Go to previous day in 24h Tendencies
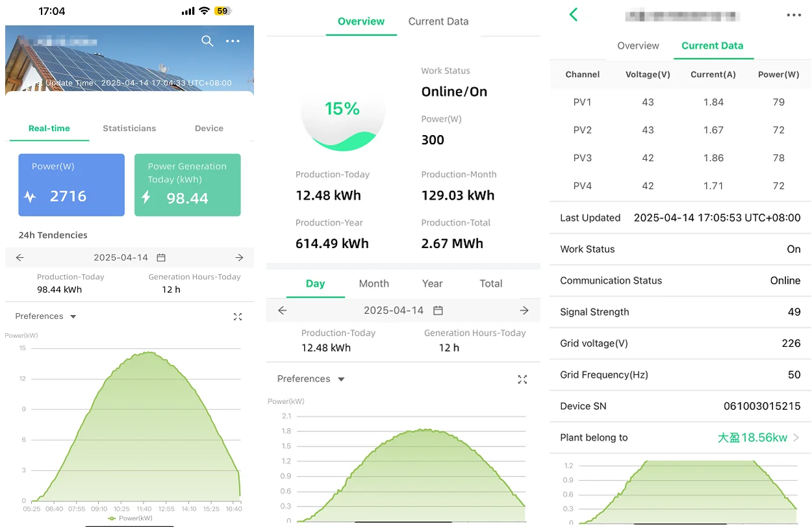The width and height of the screenshot is (812, 532). [20, 258]
